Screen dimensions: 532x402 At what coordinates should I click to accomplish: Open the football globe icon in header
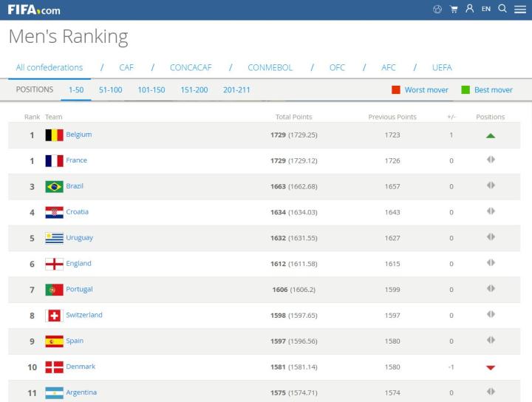[x=437, y=10]
